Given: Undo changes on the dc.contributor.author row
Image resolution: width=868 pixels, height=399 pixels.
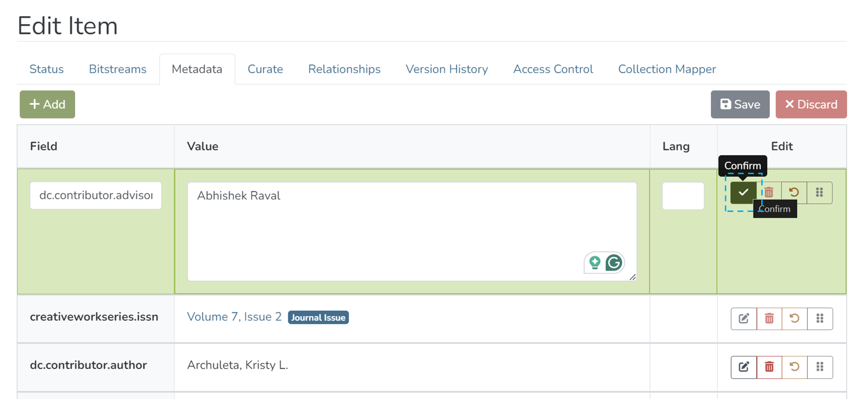Looking at the screenshot, I should tap(794, 367).
